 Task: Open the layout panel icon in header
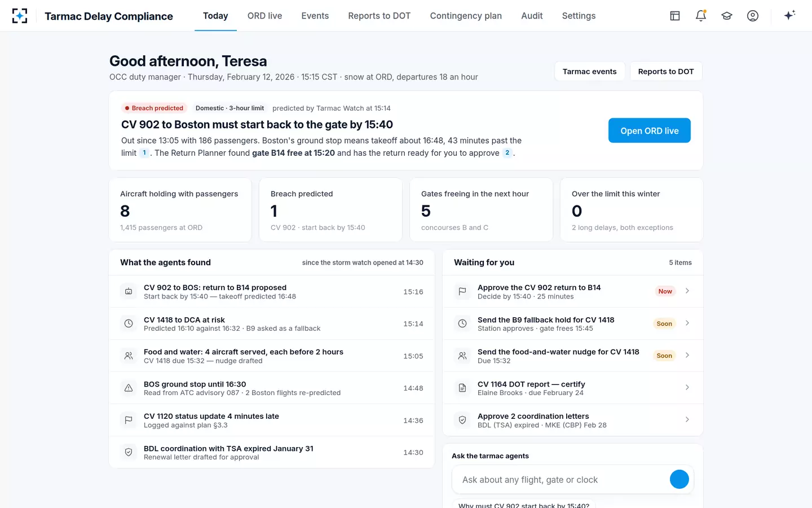(x=675, y=16)
